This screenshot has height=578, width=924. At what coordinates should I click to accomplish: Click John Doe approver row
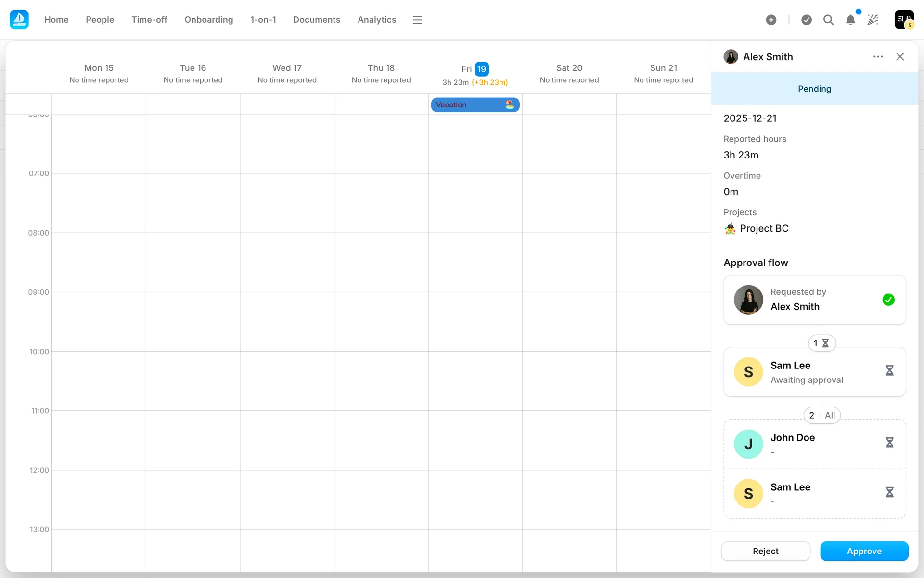[814, 444]
